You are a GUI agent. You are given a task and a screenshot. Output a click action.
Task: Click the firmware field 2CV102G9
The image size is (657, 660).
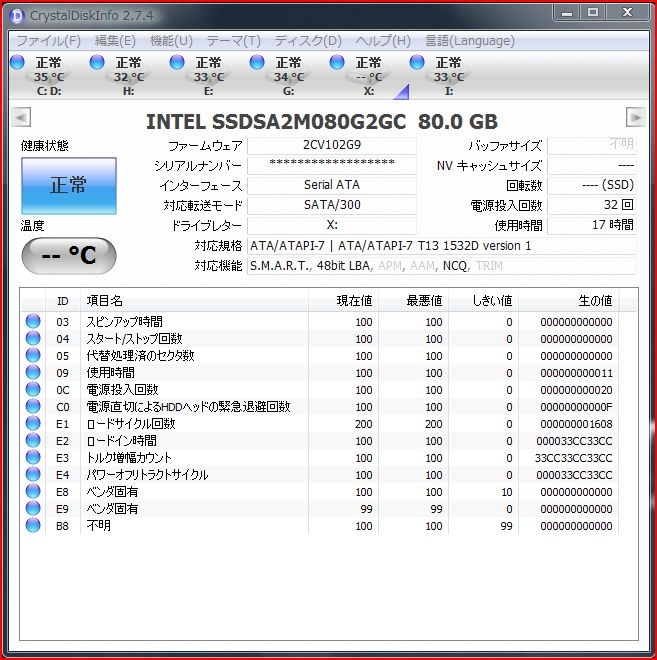coord(332,145)
